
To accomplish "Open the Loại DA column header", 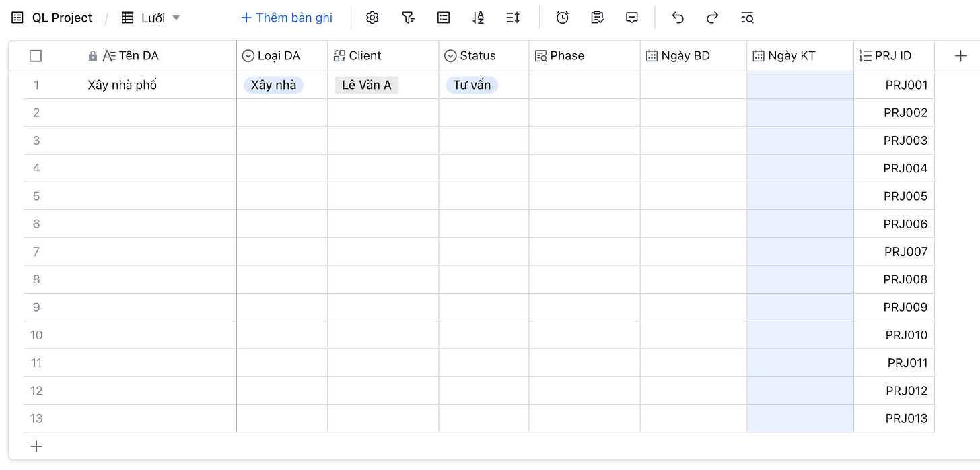I will [x=282, y=56].
